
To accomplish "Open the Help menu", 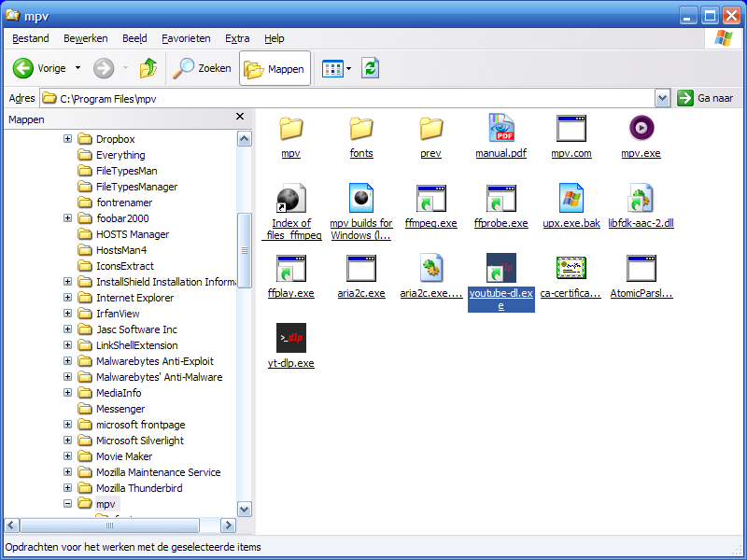I will [x=275, y=38].
